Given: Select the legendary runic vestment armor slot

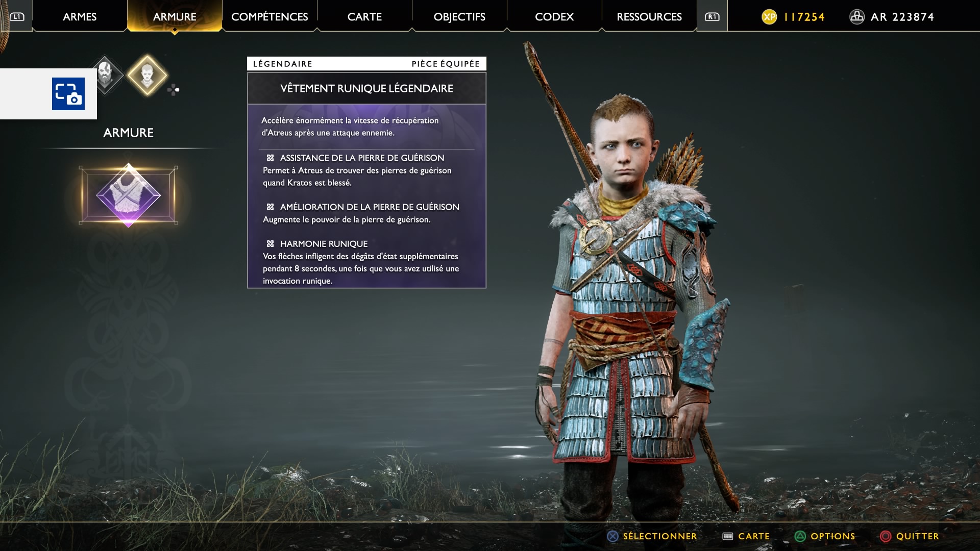Looking at the screenshot, I should pyautogui.click(x=129, y=195).
